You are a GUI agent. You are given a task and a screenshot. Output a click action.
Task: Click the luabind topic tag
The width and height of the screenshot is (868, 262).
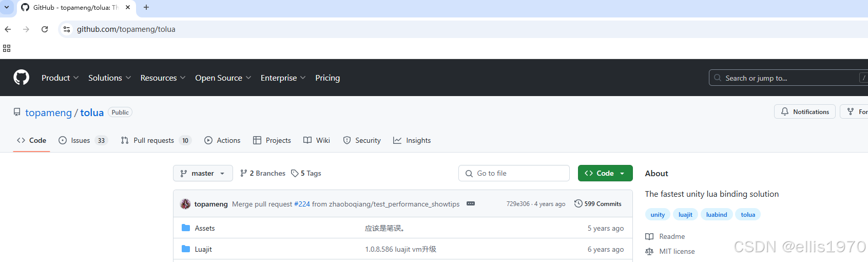click(x=717, y=215)
